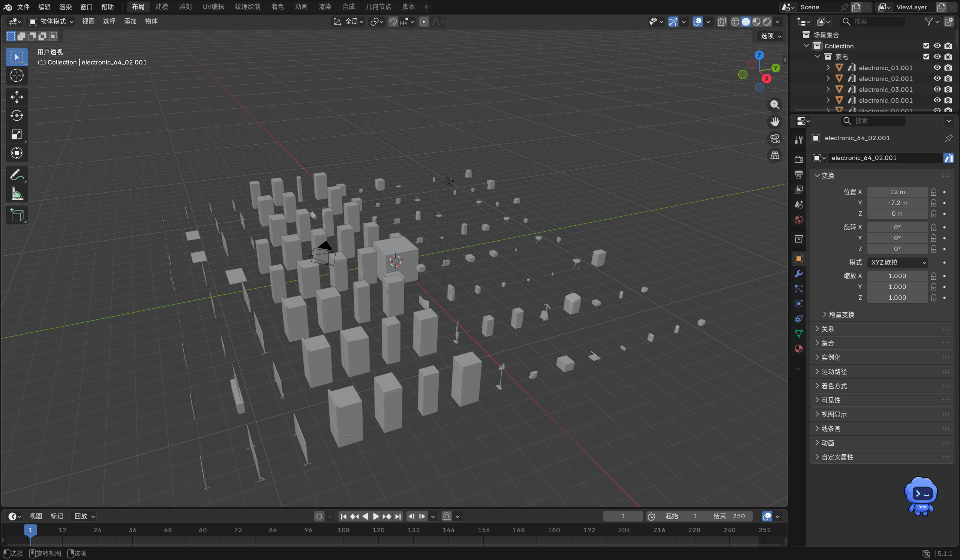Switch perspective/orthographic with the grid icon
960x560 pixels.
click(x=774, y=155)
